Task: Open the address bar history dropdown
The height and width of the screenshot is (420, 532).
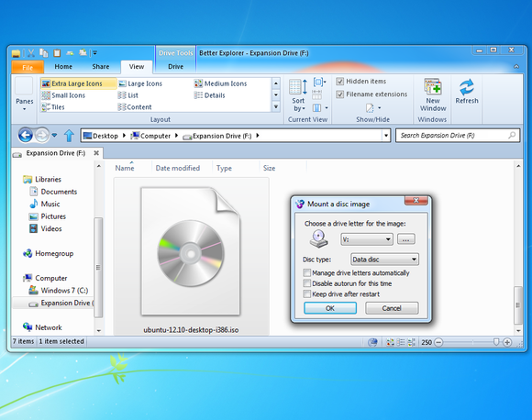Action: click(386, 136)
